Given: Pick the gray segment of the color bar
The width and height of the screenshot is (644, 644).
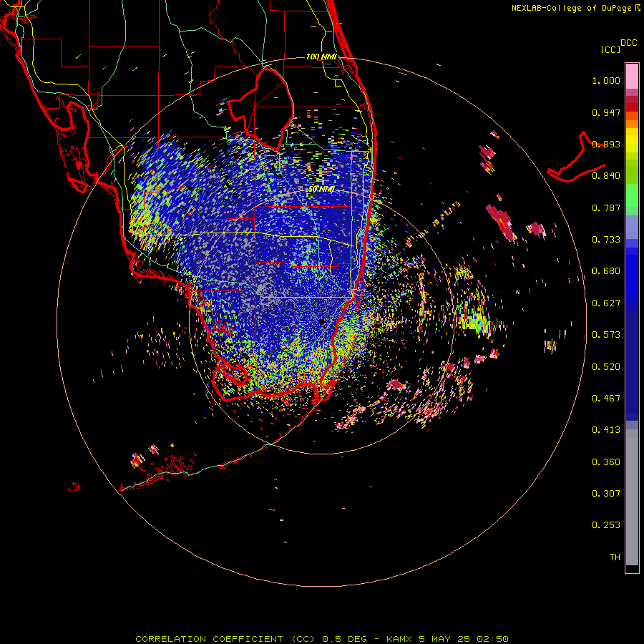Looking at the screenshot, I should pyautogui.click(x=632, y=497).
